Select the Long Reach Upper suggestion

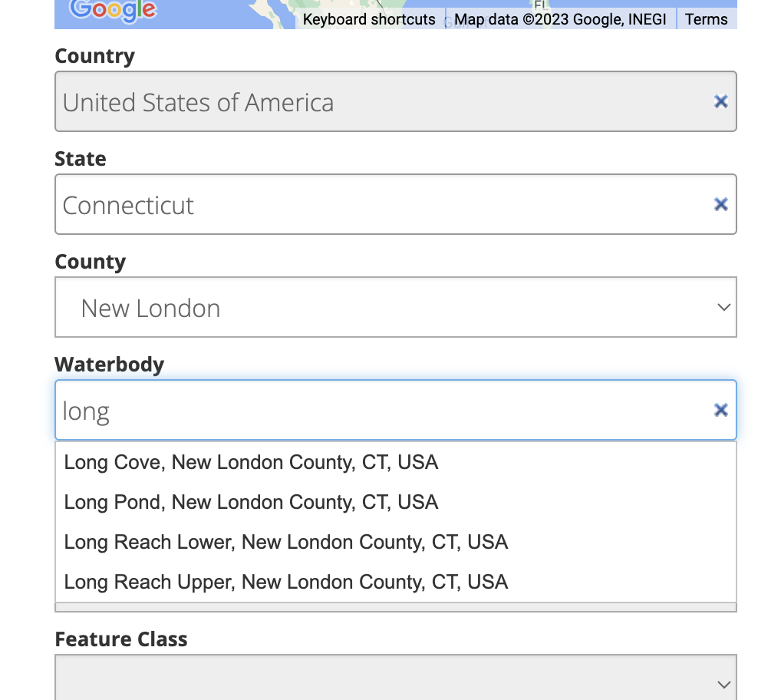click(x=285, y=583)
